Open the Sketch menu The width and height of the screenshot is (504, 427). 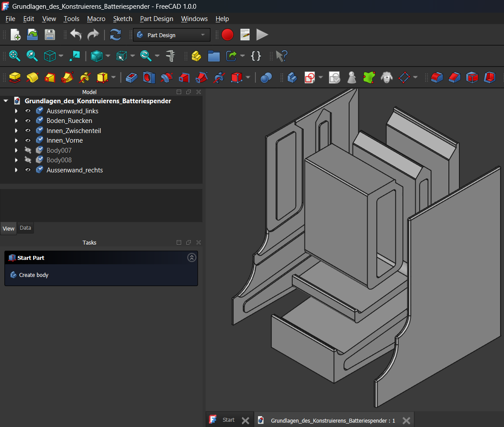[122, 19]
